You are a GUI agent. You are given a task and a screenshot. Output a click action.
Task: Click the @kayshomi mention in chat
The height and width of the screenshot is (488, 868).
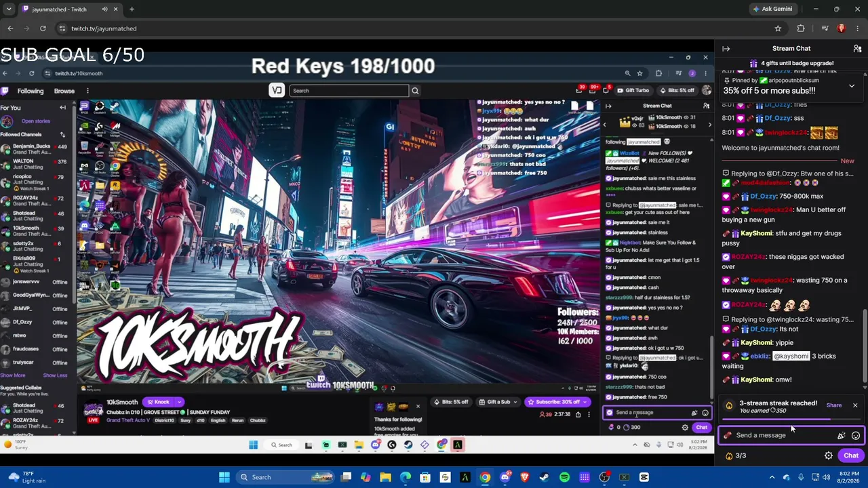(x=791, y=356)
